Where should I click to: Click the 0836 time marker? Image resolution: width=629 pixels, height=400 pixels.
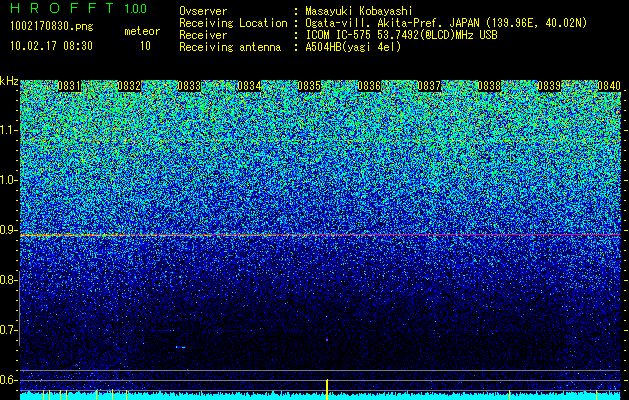(369, 86)
